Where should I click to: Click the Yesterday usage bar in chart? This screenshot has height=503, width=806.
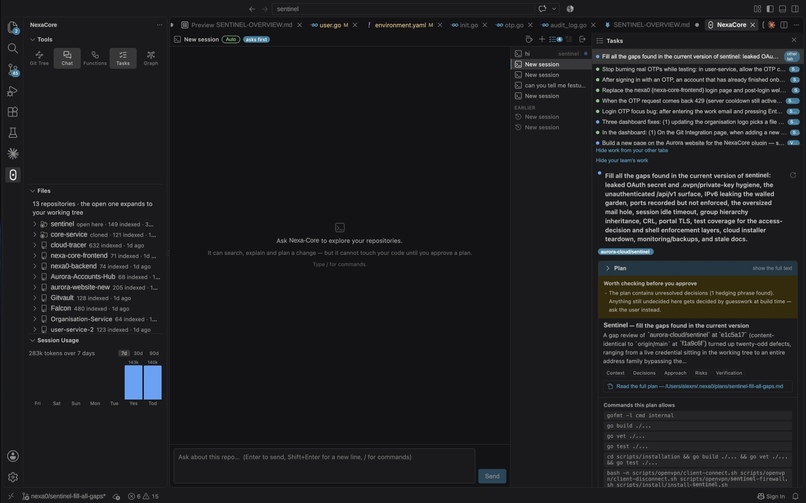coord(133,382)
